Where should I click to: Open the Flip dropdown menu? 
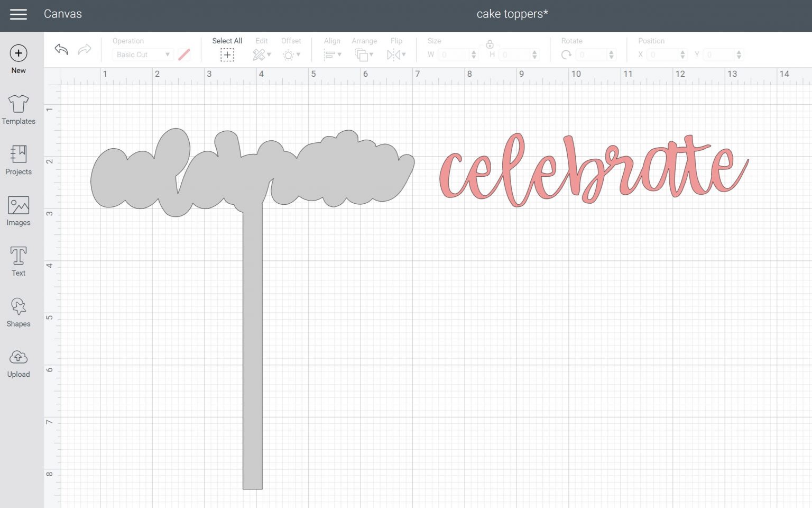[396, 55]
